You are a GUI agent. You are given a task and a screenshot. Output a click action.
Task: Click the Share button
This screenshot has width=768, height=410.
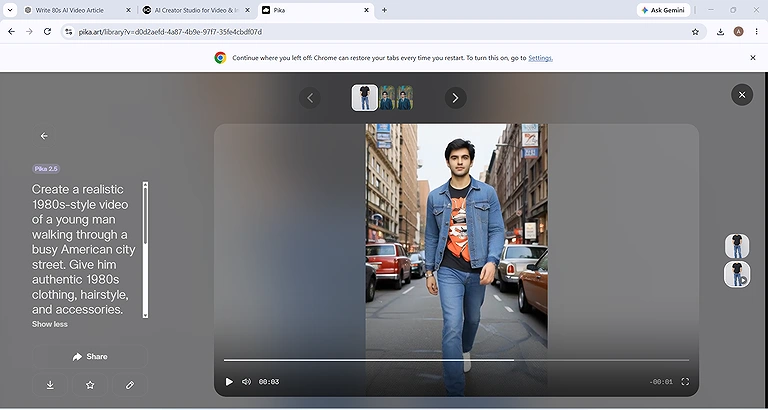[90, 357]
